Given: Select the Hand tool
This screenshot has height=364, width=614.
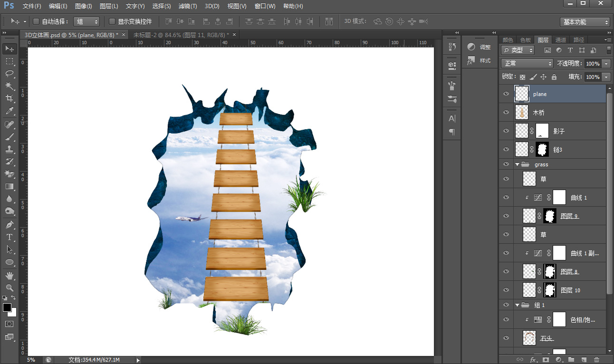Looking at the screenshot, I should coord(10,276).
